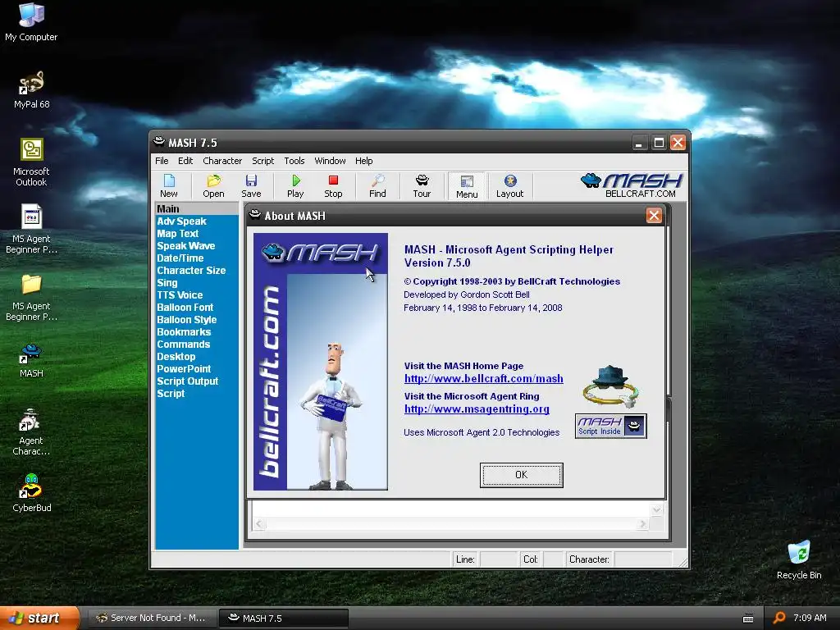Open the Windows start menu
The height and width of the screenshot is (630, 840).
(39, 618)
